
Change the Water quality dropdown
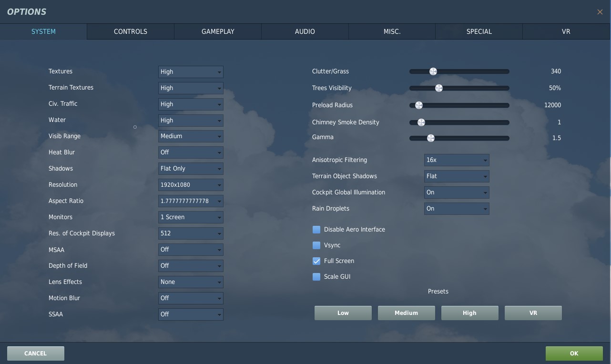pyautogui.click(x=191, y=121)
